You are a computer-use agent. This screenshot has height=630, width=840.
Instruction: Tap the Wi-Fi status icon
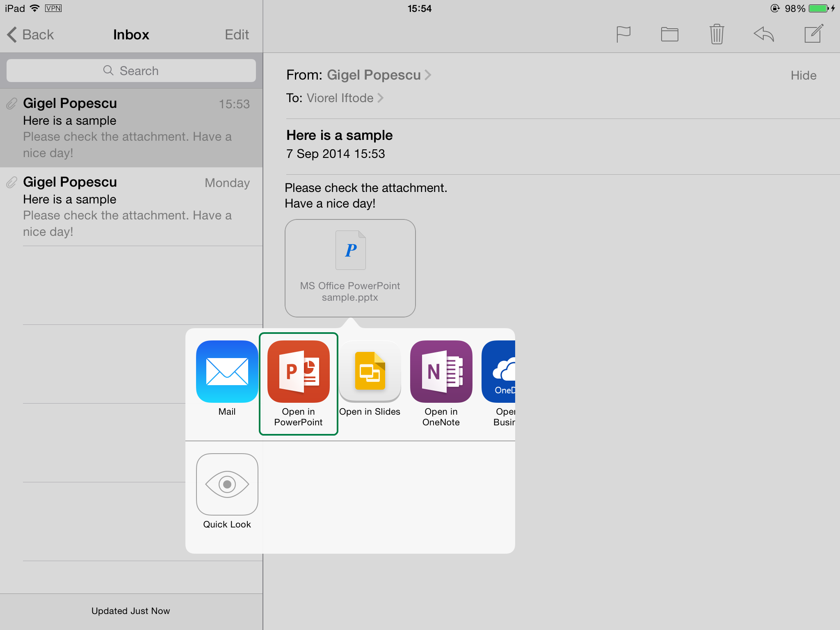coord(35,8)
